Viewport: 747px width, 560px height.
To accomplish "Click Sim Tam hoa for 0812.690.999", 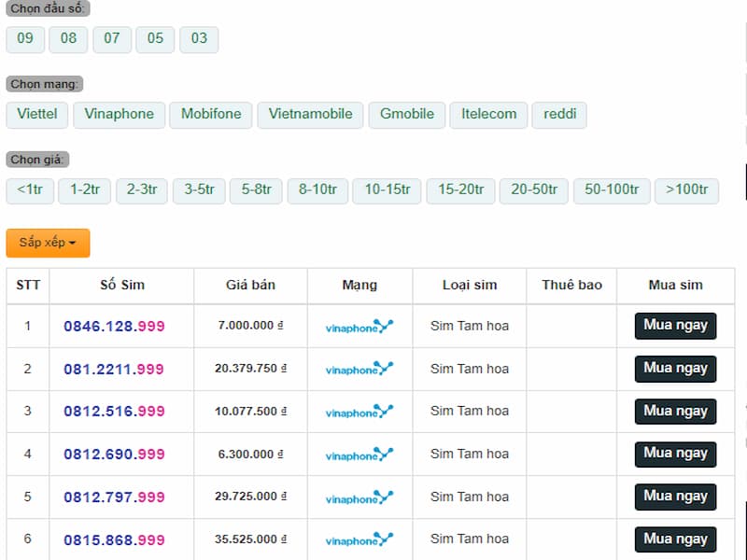I will click(470, 454).
